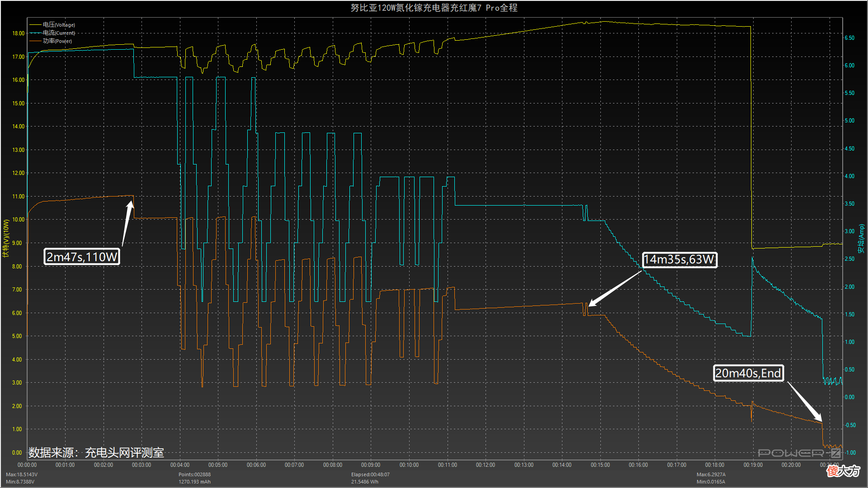Click the chart title 努比亚120W氮化镓充电器充红魔7 Pro全程

pyautogui.click(x=434, y=8)
